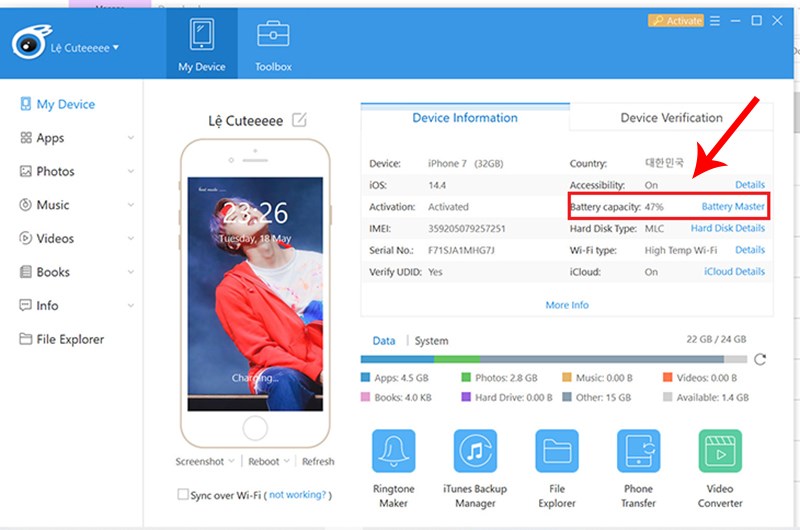Switch to the Toolbox top tab
Viewport: 800px width, 530px height.
(x=273, y=44)
